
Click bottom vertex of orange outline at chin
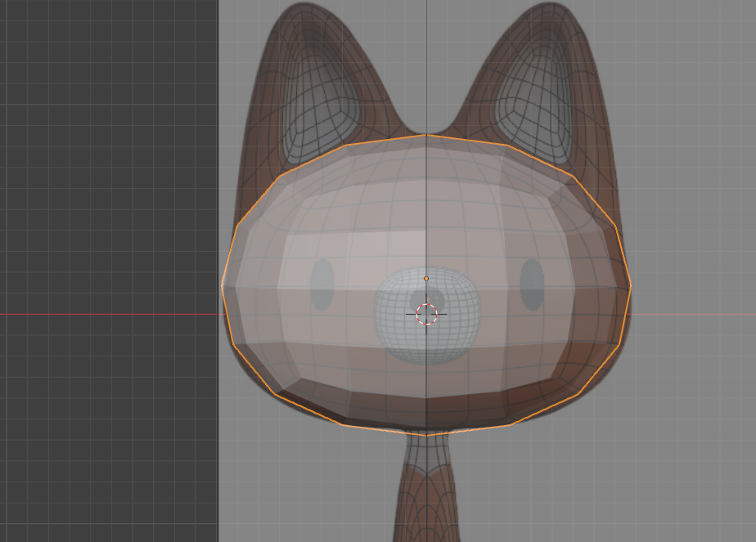click(426, 435)
